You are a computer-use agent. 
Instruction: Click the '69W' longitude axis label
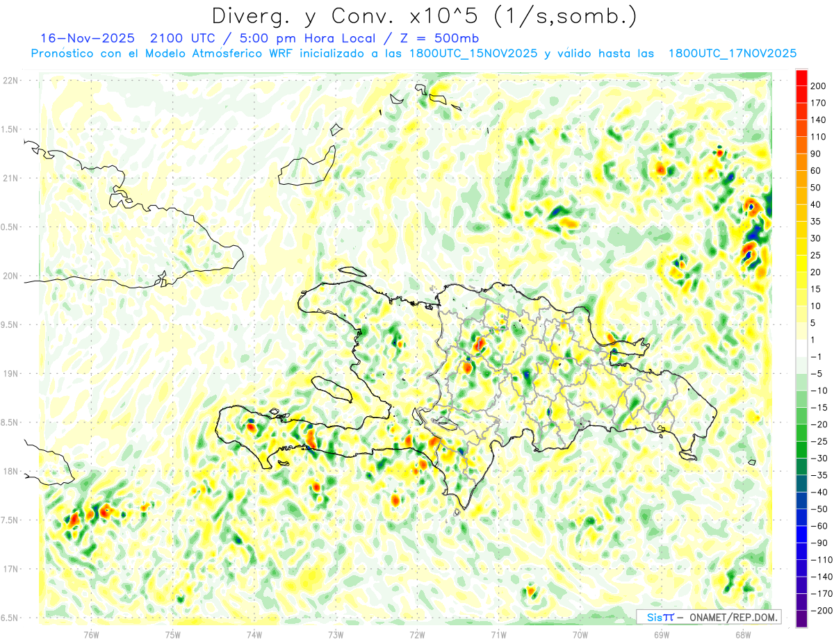coord(662,634)
